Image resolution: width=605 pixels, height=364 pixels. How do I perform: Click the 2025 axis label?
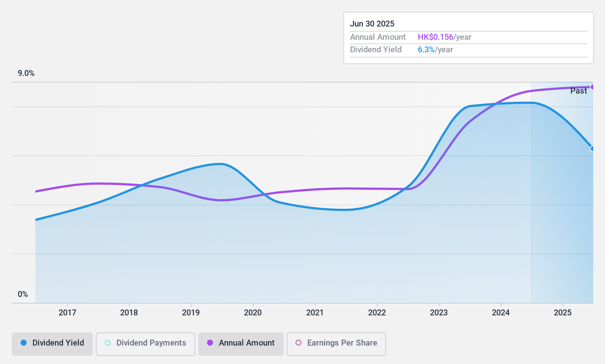[x=563, y=313]
